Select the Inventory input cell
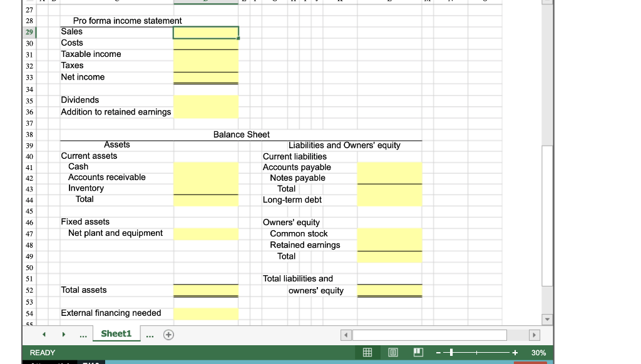The image size is (641, 364). click(x=205, y=189)
